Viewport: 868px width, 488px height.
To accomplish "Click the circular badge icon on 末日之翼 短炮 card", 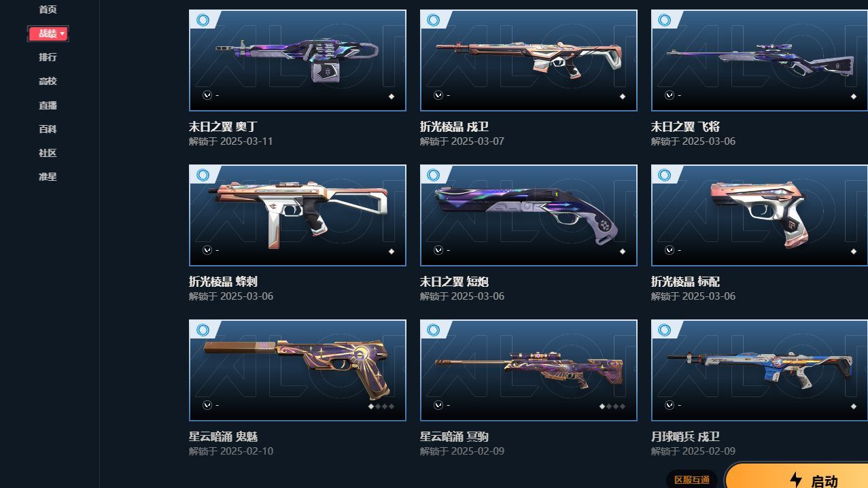I will click(434, 175).
